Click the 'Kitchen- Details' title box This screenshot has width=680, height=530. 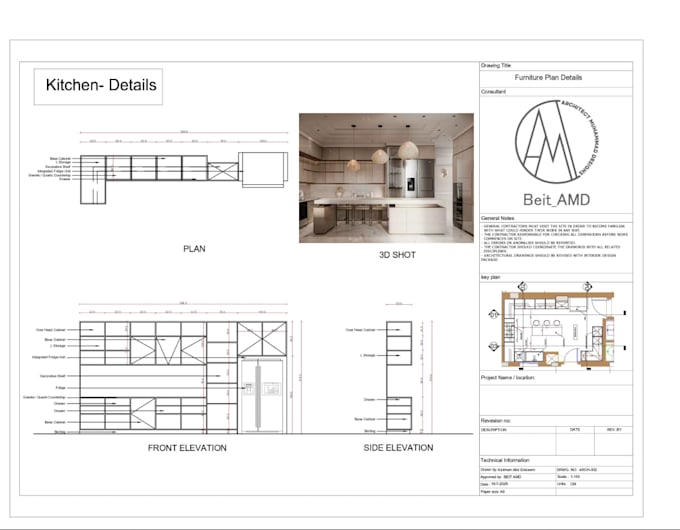(98, 86)
